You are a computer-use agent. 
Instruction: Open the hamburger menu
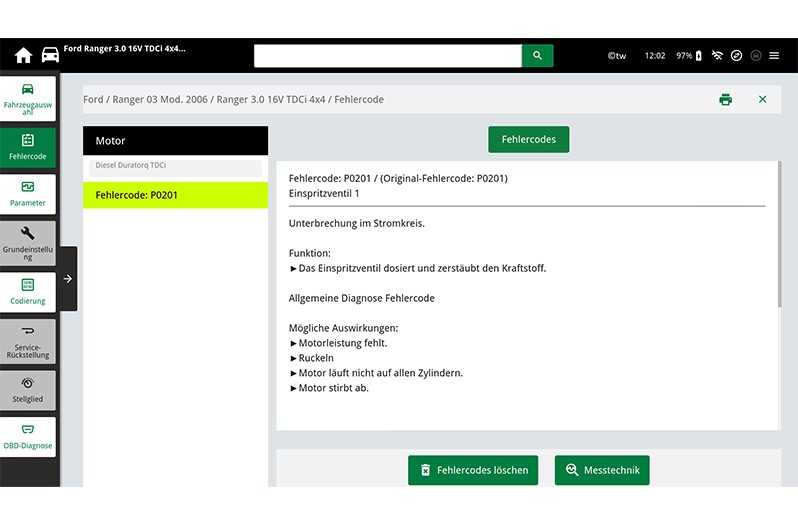coord(774,56)
